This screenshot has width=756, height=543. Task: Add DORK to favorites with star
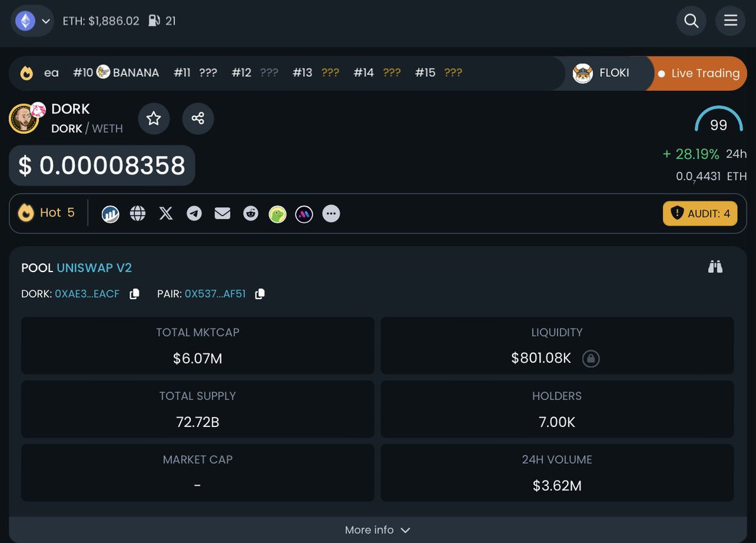point(154,118)
